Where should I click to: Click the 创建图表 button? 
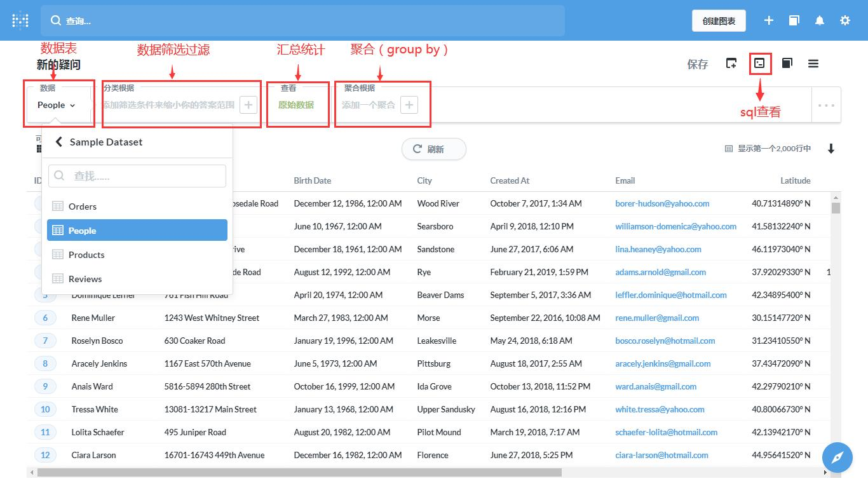point(719,20)
